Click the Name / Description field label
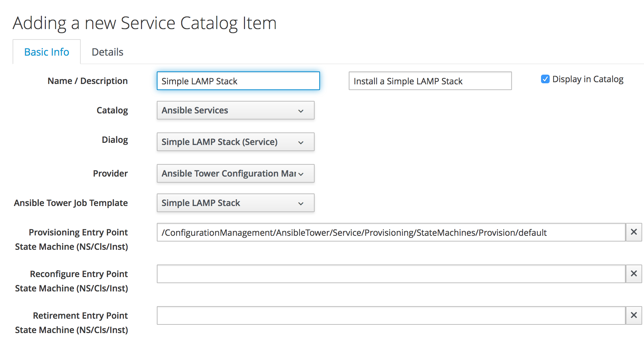Screen dimensions: 644x351 (88, 81)
